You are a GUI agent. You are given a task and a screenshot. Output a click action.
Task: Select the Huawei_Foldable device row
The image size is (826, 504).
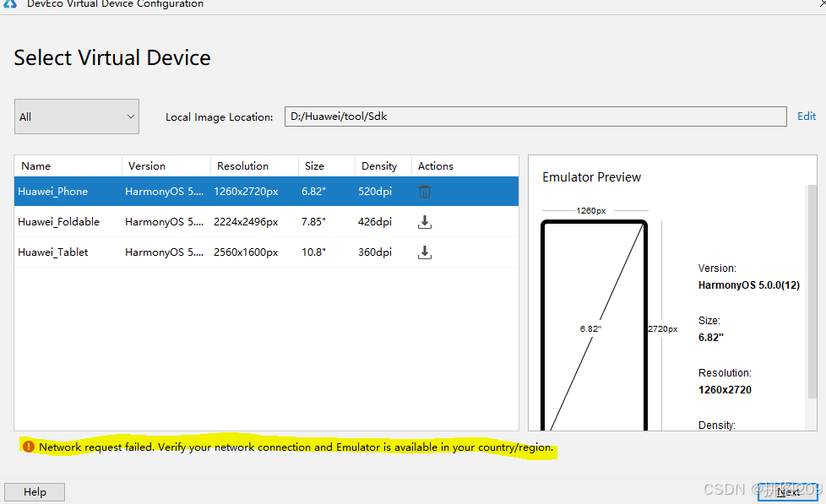coord(267,222)
